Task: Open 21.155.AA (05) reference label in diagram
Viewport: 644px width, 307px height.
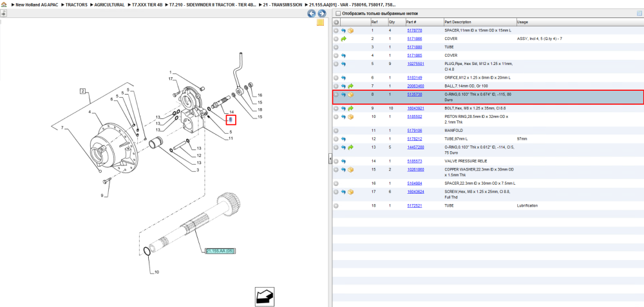Action: point(220,251)
